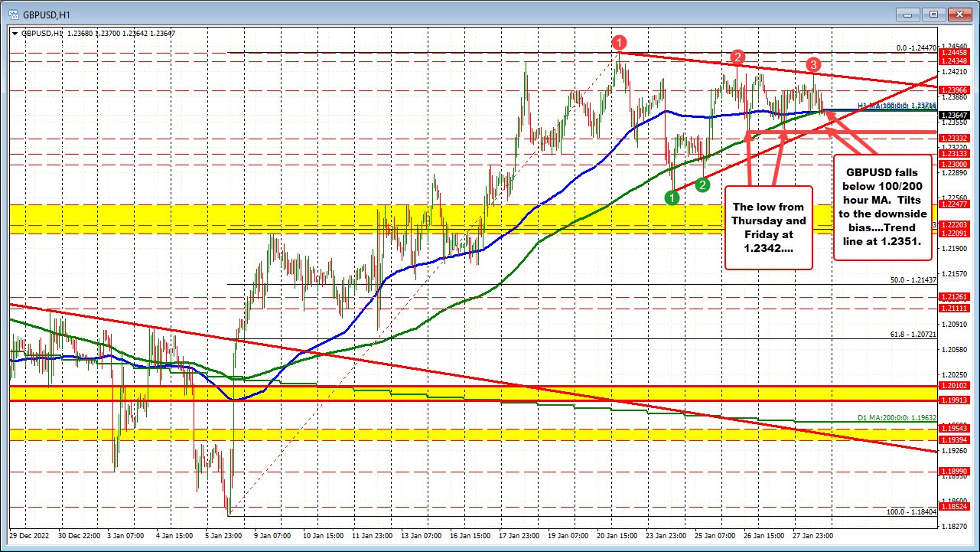980x552 pixels.
Task: Click the 30 Dec 22:00 time axis label
Action: 81,537
